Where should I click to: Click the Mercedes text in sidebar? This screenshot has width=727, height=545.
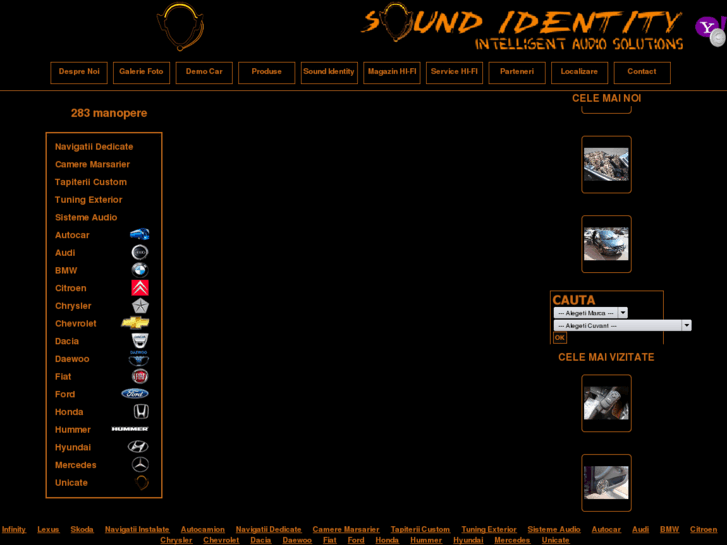[76, 465]
